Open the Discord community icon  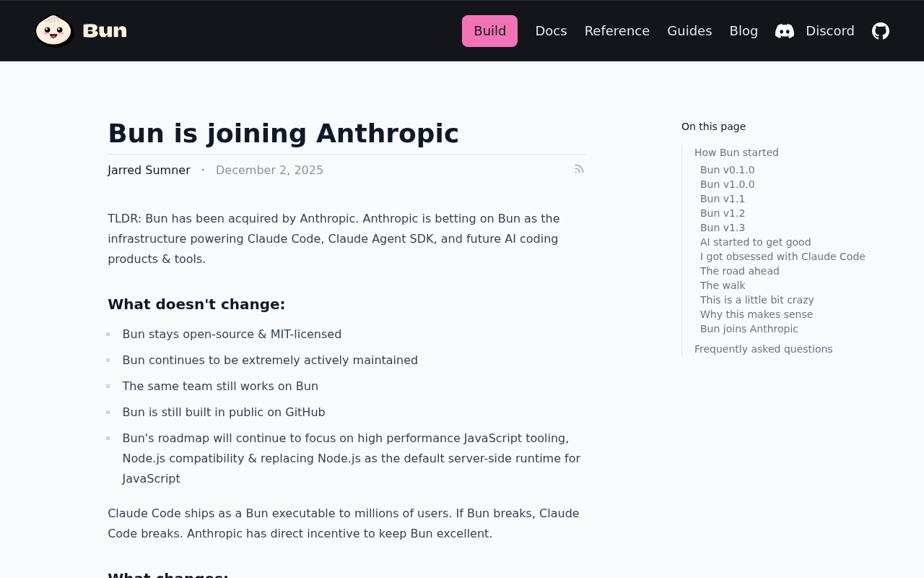pyautogui.click(x=784, y=30)
